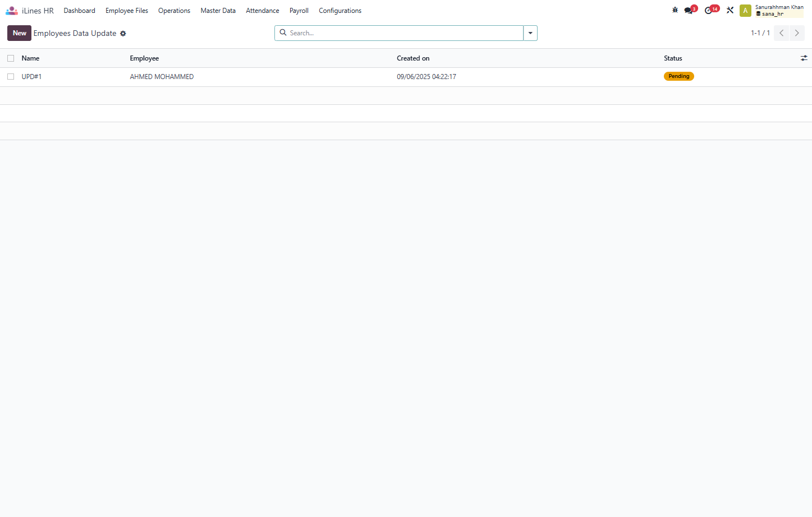Open the gear actions menu beside Employees Data Update
812x517 pixels.
(123, 34)
